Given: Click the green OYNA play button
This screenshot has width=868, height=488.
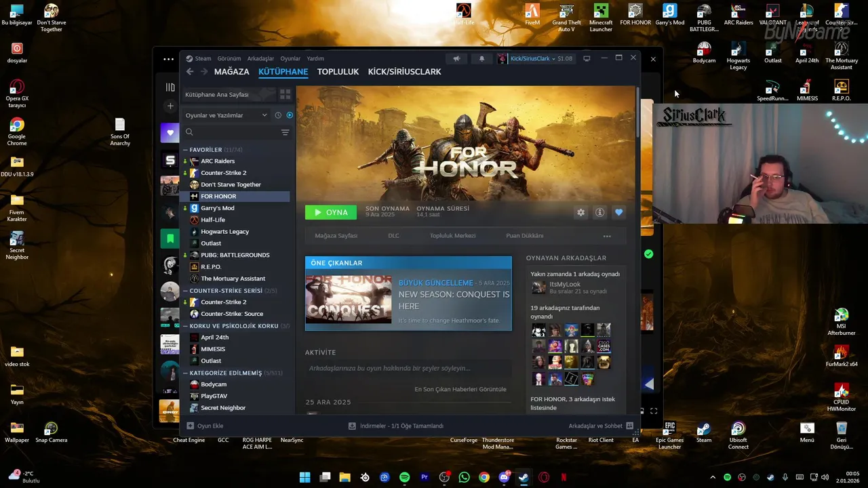Looking at the screenshot, I should [330, 212].
